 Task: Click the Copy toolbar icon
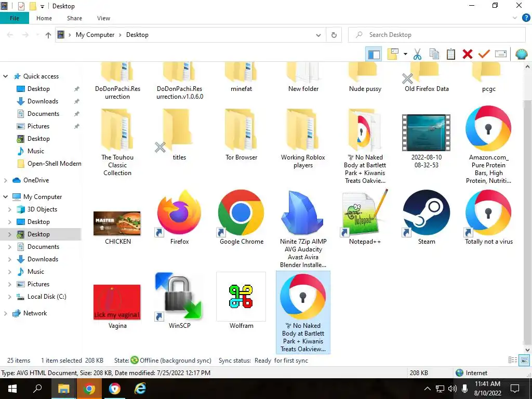(x=434, y=54)
